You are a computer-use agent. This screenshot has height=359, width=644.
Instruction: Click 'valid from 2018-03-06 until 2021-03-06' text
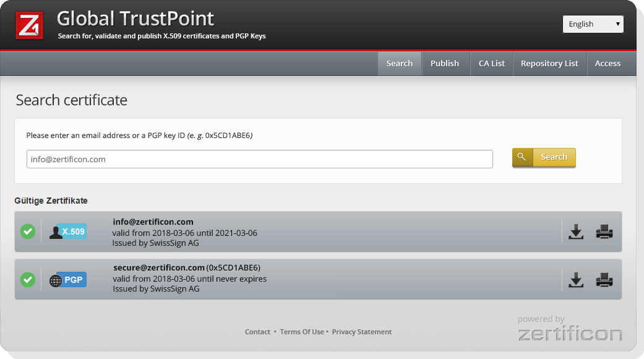tap(185, 233)
